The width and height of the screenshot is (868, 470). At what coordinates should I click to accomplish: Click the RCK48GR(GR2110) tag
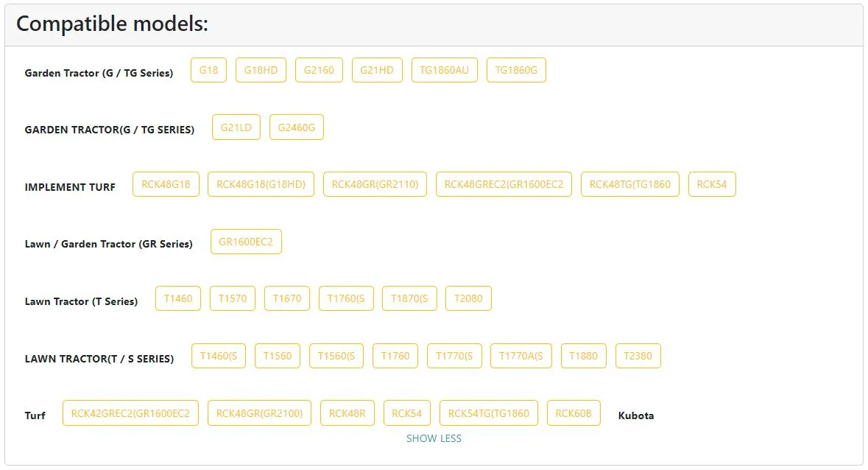pos(375,184)
